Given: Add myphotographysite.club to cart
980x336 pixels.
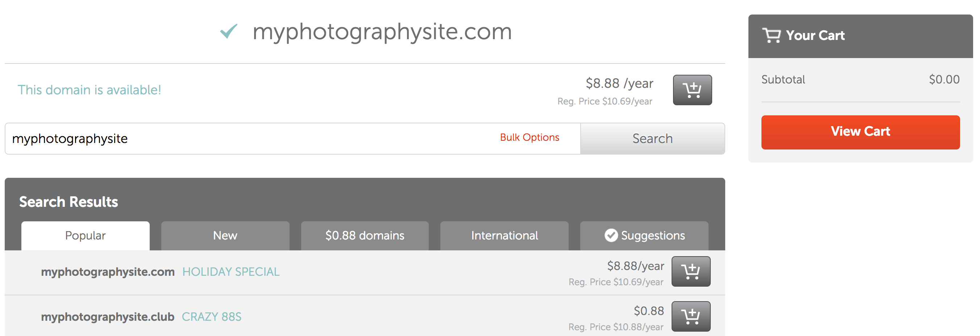Looking at the screenshot, I should coord(690,316).
